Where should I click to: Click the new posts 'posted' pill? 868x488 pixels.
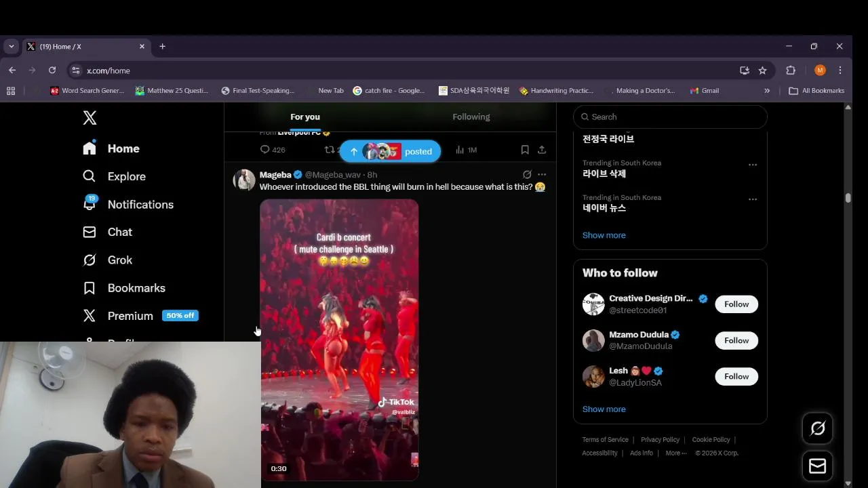pyautogui.click(x=390, y=151)
